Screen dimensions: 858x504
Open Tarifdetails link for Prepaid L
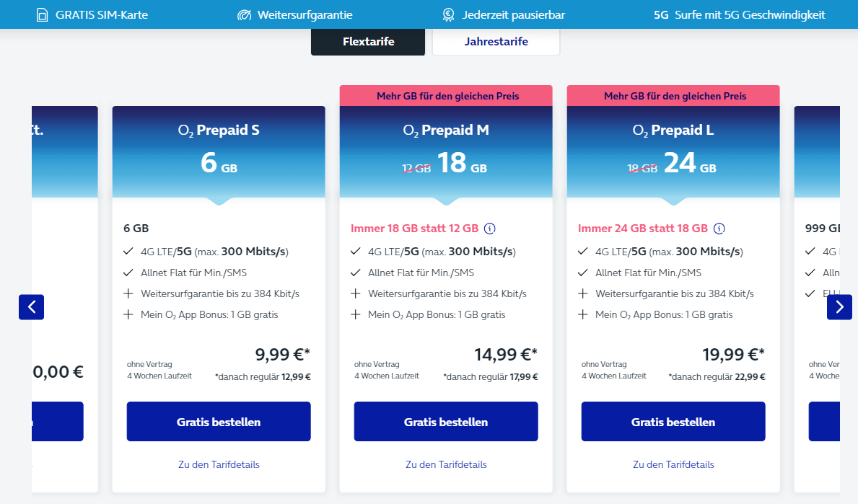click(673, 464)
